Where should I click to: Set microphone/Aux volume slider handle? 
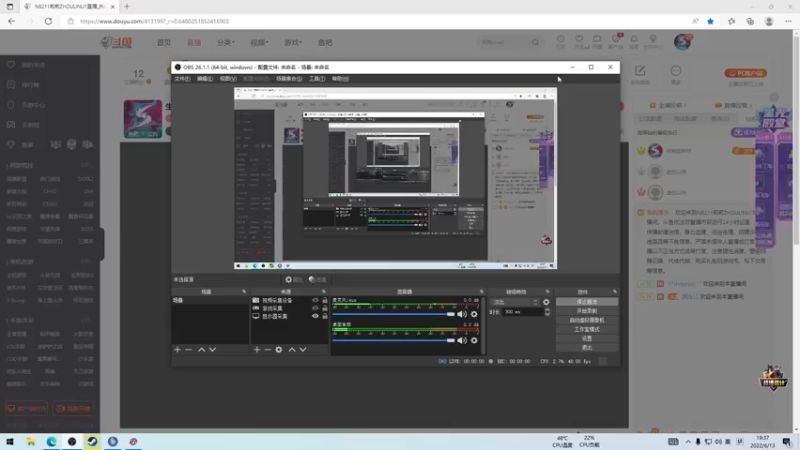tap(451, 314)
